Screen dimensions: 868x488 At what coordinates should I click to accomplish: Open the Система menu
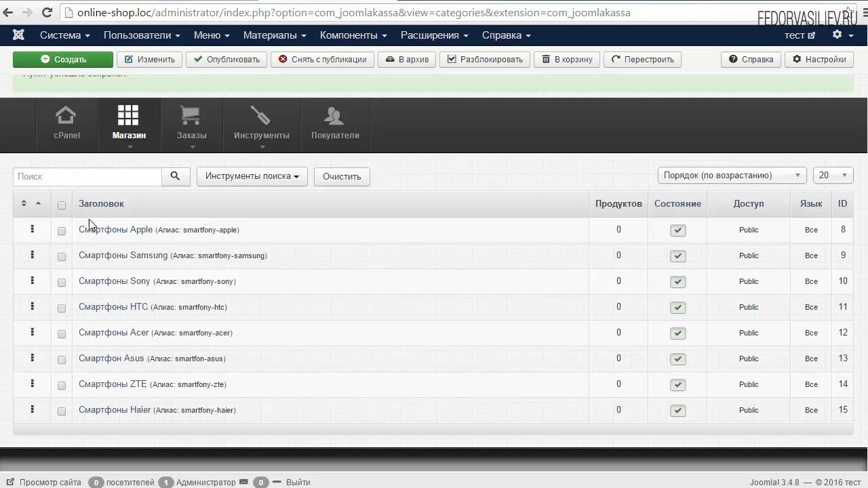64,35
